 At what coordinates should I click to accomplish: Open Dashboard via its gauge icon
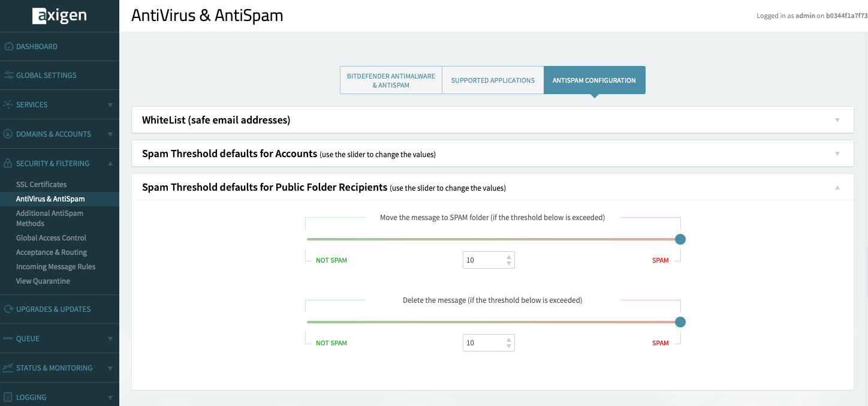coord(8,47)
